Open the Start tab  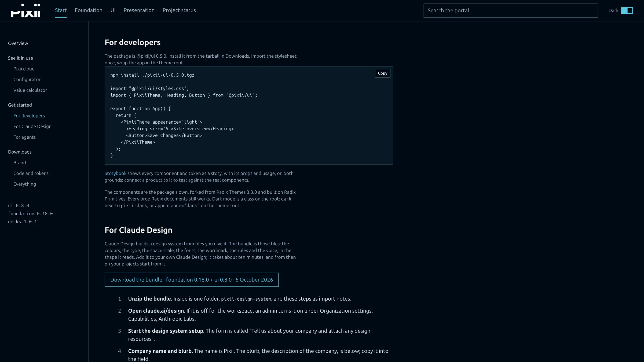(61, 10)
